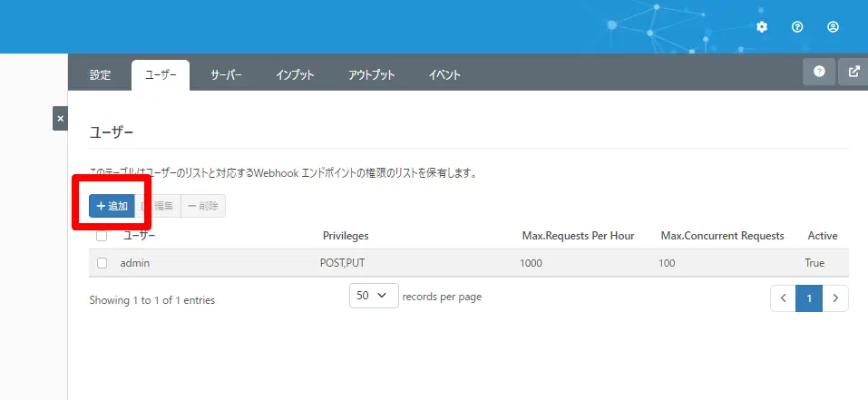Go to next page arrow
This screenshot has height=400, width=868.
[x=835, y=298]
